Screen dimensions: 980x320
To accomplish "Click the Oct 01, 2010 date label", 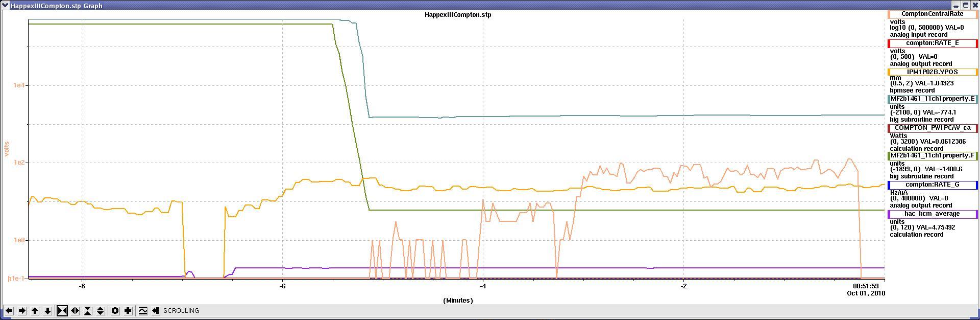I will pos(866,293).
